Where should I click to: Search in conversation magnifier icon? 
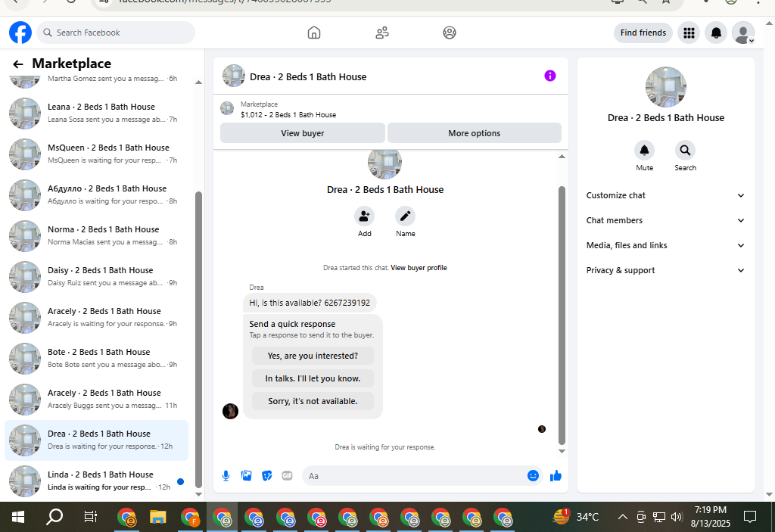coord(685,150)
